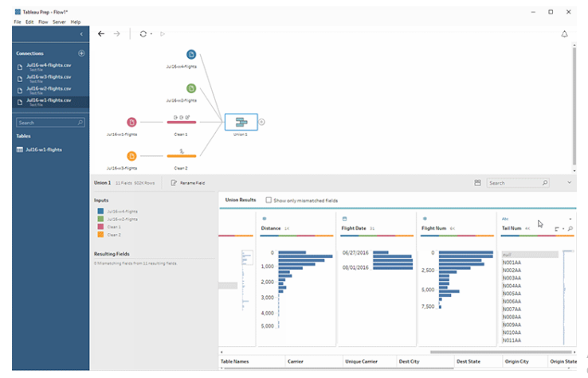The width and height of the screenshot is (588, 378).
Task: Add a step after Union 1
Action: click(262, 122)
